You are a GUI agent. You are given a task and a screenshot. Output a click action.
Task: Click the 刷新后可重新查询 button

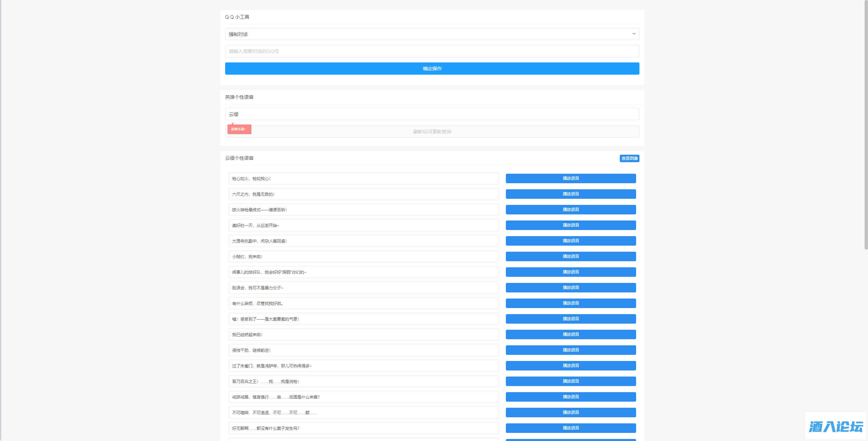point(432,132)
